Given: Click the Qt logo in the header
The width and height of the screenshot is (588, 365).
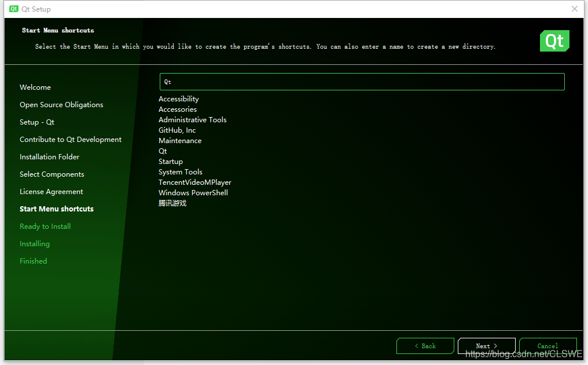Looking at the screenshot, I should [554, 41].
